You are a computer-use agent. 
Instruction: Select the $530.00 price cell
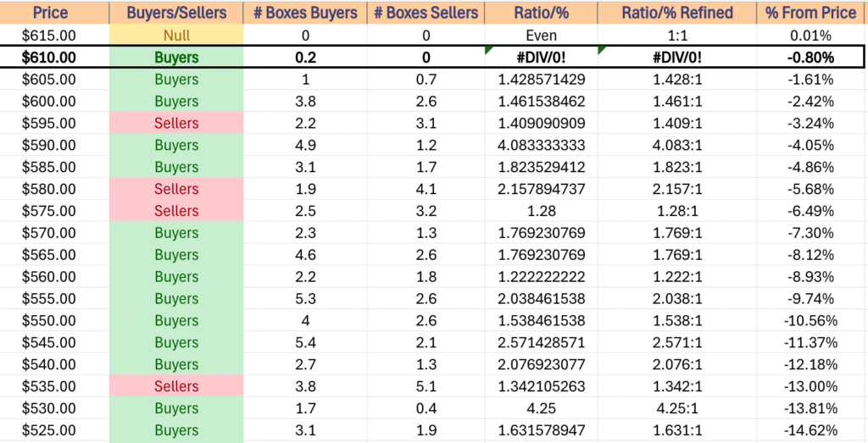point(54,408)
